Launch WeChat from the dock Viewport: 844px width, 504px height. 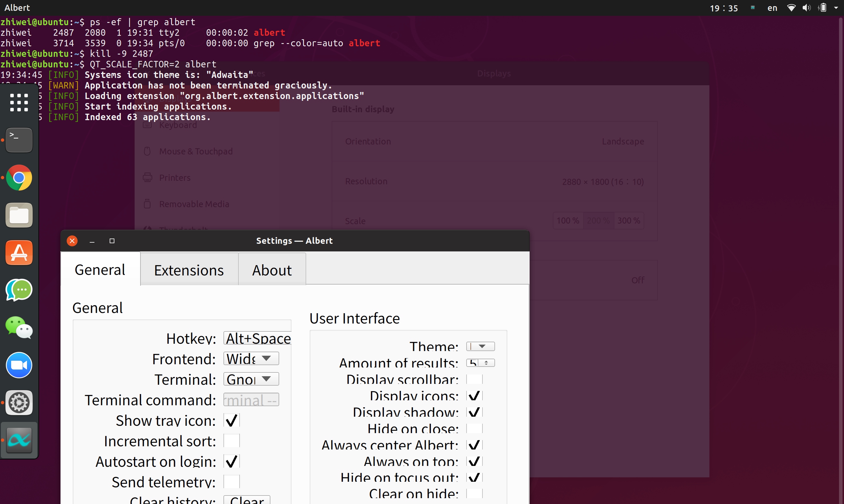pyautogui.click(x=19, y=328)
